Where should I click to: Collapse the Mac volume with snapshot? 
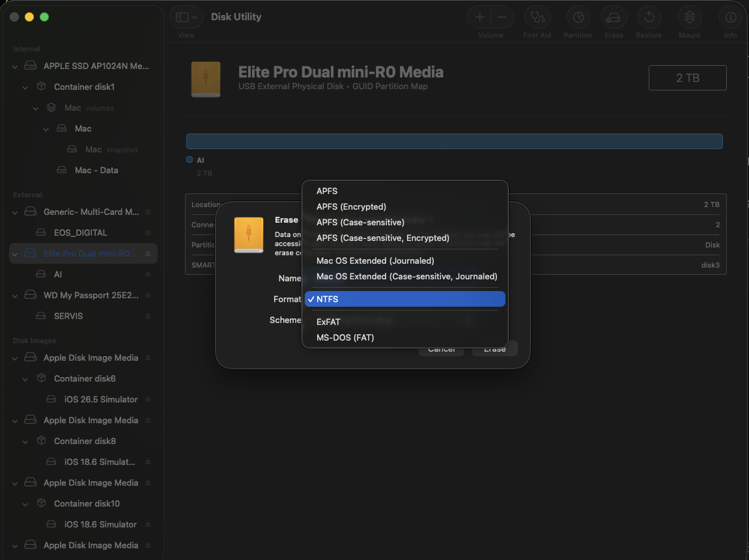(x=46, y=129)
